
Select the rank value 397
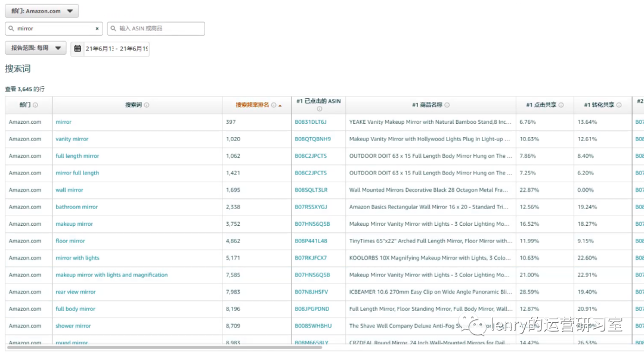coord(231,122)
